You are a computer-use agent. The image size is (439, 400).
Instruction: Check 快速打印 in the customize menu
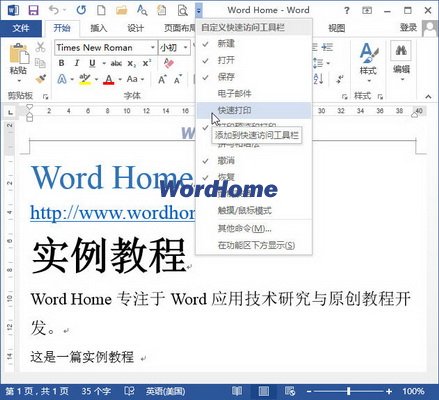[x=254, y=110]
